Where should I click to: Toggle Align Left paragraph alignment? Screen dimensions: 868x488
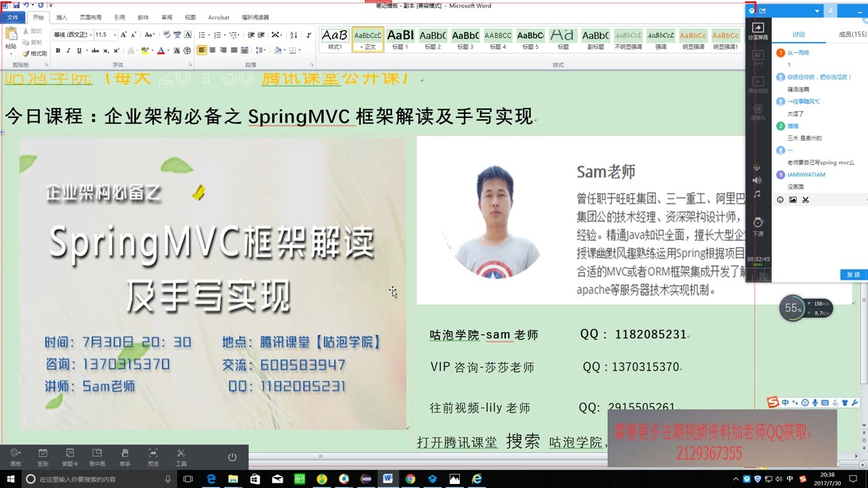[202, 50]
